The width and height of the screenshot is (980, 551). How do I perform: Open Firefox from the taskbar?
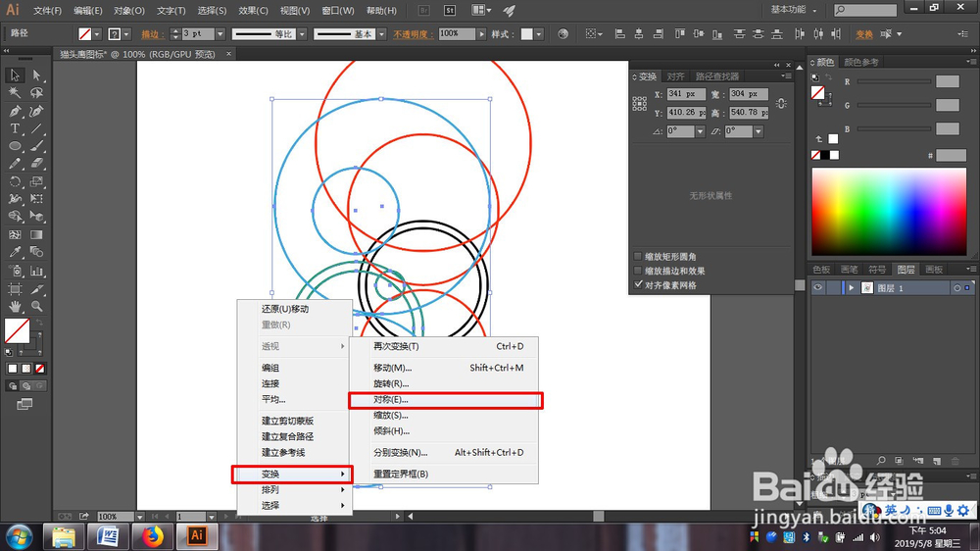(152, 536)
